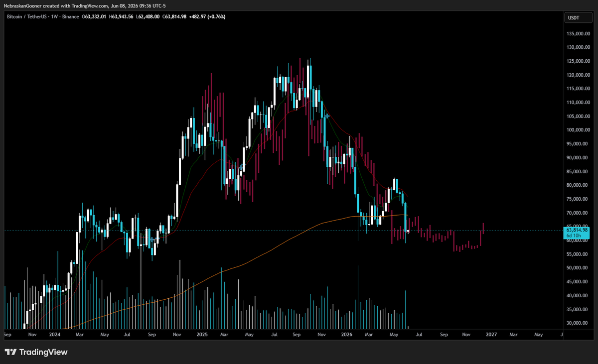Click the close value C63,814.98
Screen dimensions: 598x364
[175, 16]
